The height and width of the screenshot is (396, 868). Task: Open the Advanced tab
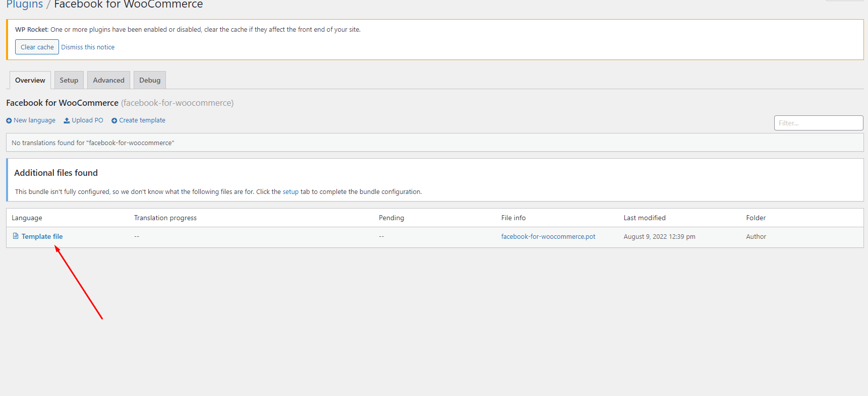(108, 80)
